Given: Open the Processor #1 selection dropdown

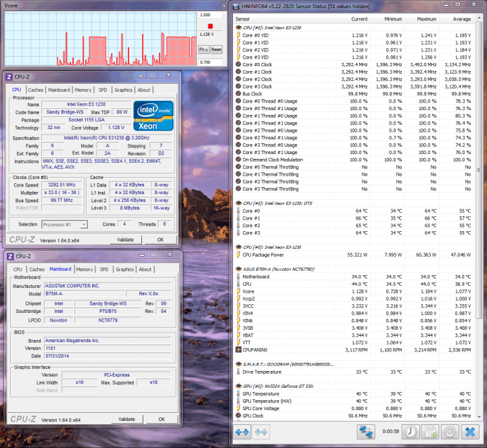Looking at the screenshot, I should tap(84, 224).
